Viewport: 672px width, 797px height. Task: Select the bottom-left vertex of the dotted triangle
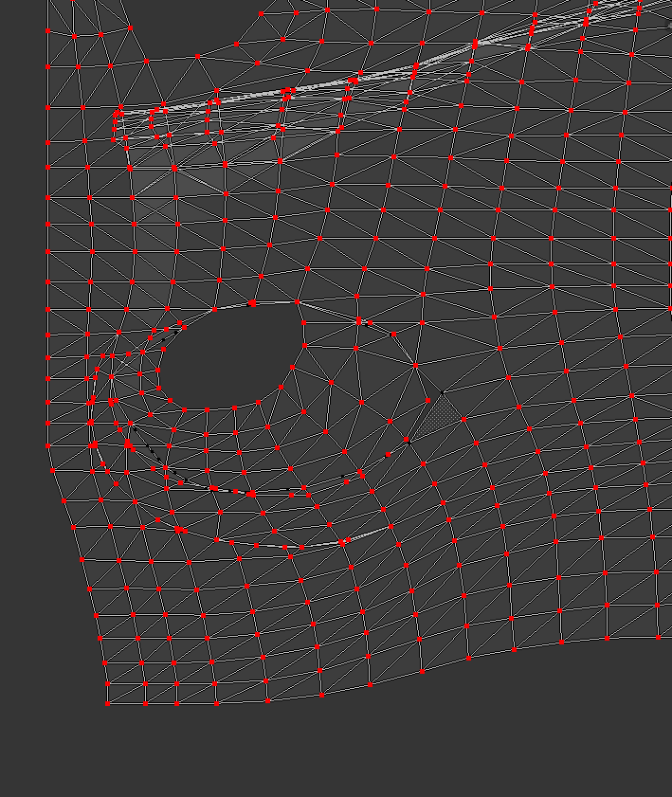coord(408,440)
